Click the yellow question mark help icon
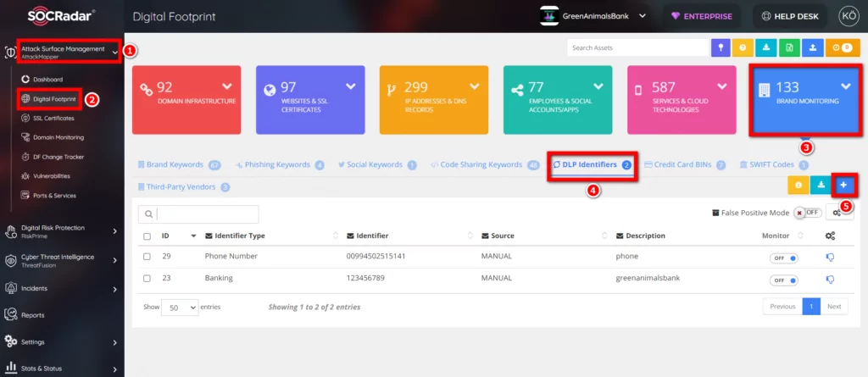Screen dimensions: 868x377 (x=743, y=47)
